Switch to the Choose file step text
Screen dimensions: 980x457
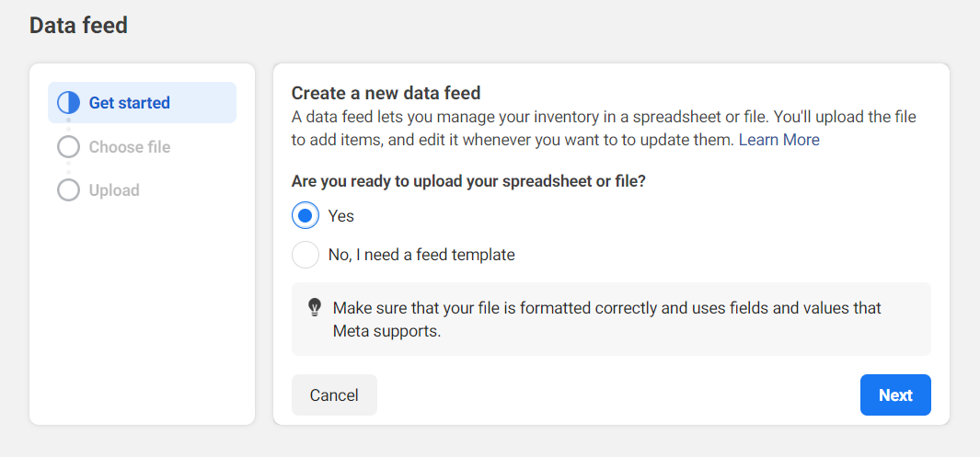[129, 147]
